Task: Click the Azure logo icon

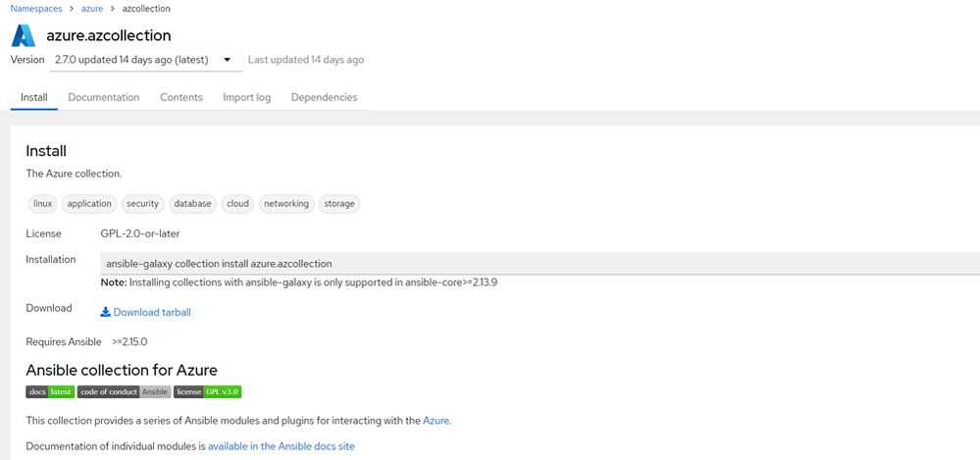Action: tap(24, 35)
